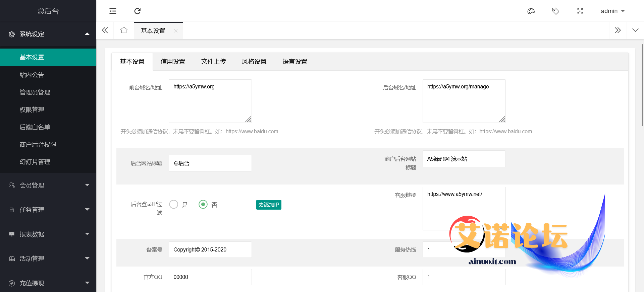
Task: Expand the 活动管理 menu arrow
Action: pyautogui.click(x=87, y=259)
